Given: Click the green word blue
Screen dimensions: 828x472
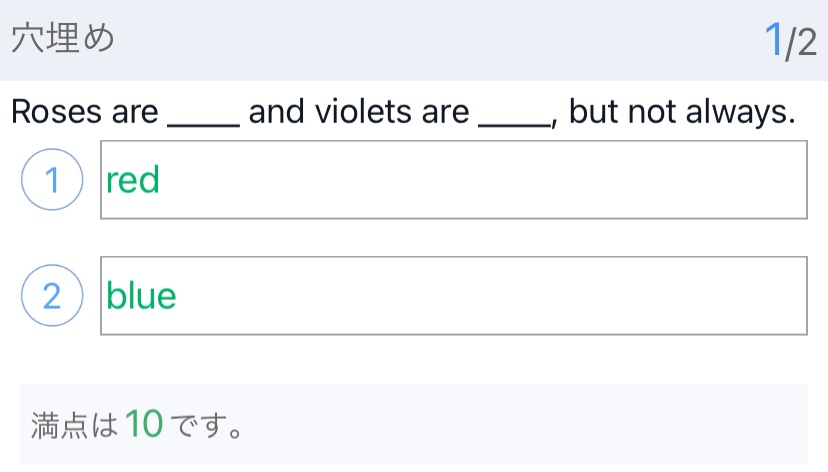Looking at the screenshot, I should coord(141,296).
